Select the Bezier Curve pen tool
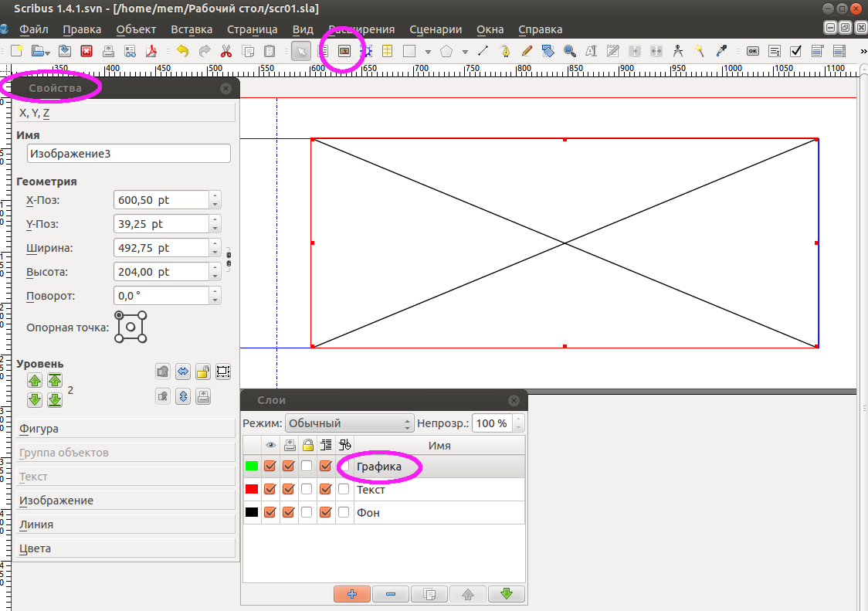 (x=505, y=52)
